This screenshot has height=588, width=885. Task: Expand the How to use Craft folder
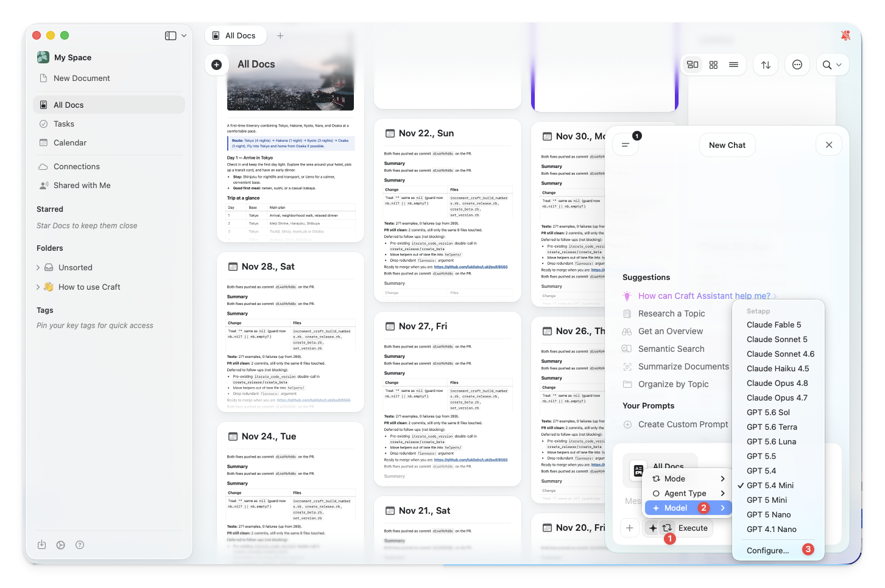(38, 287)
